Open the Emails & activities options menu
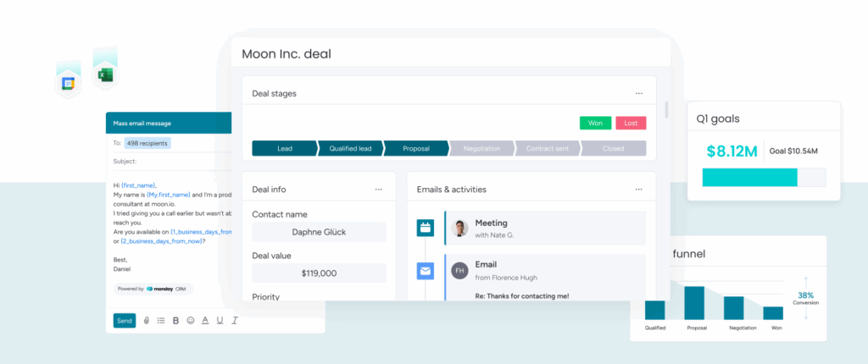 click(639, 190)
